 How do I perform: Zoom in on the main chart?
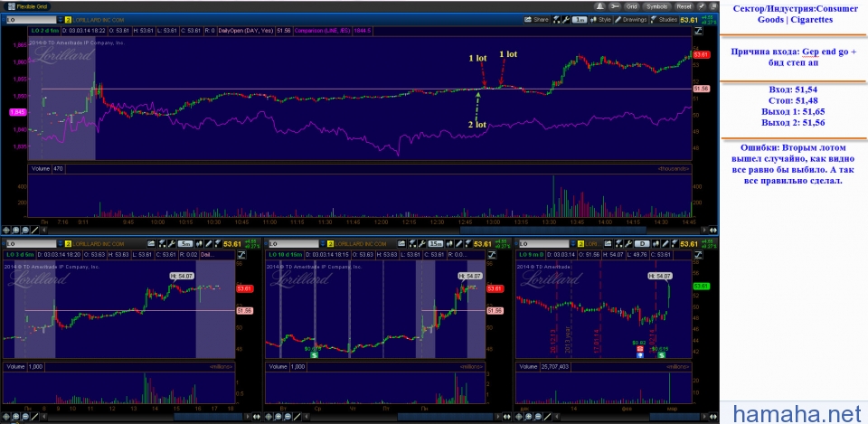pyautogui.click(x=15, y=230)
